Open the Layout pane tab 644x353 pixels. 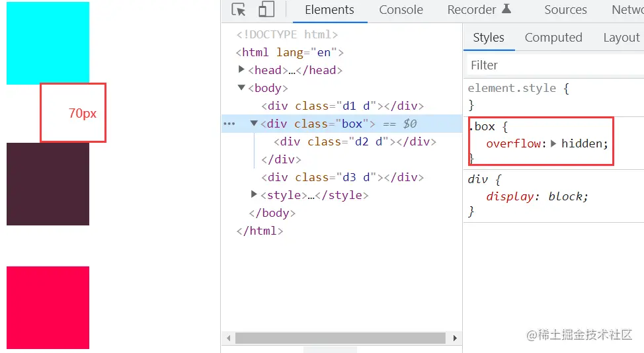pos(622,38)
